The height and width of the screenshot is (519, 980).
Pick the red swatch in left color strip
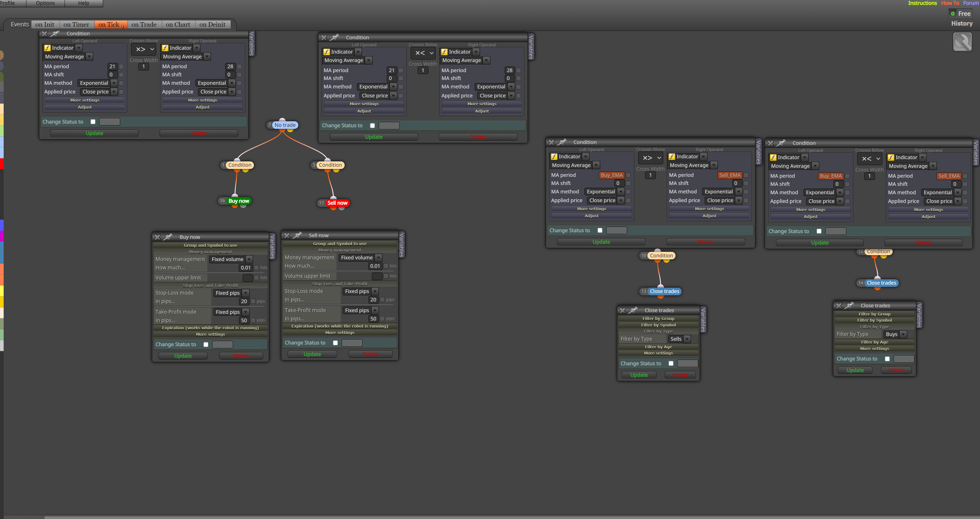[1, 164]
